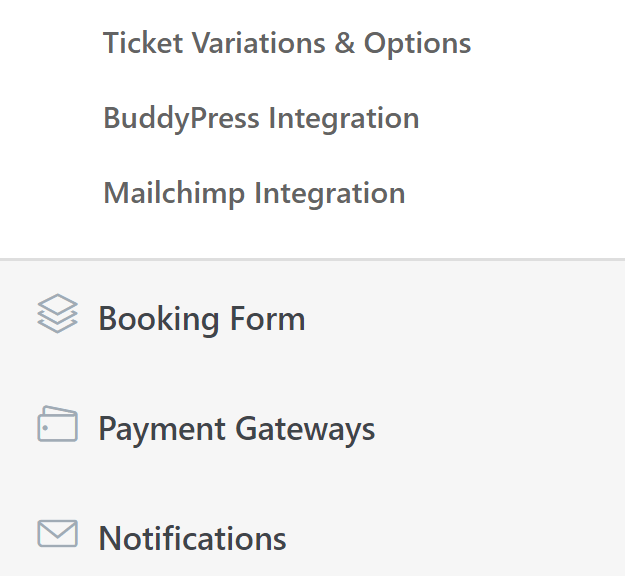Expand the Booking Form section
Viewport: 625px width, 576px height.
click(x=201, y=319)
